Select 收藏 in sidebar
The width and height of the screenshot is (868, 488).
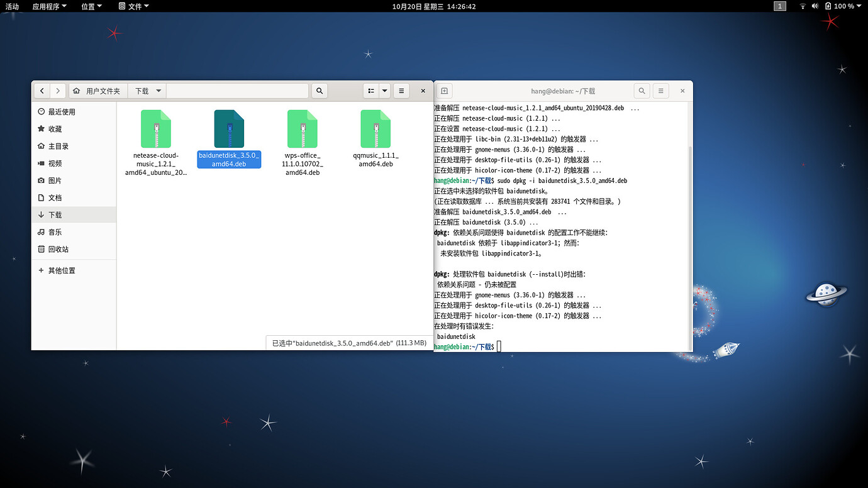point(74,129)
